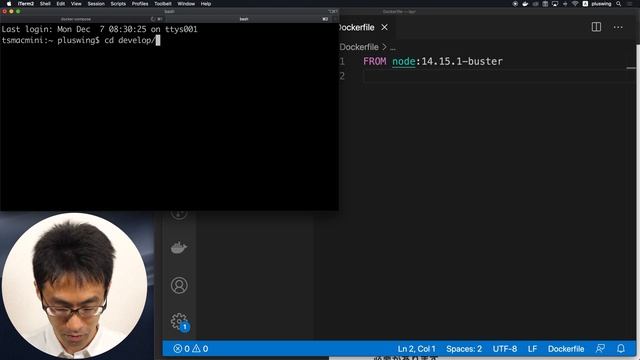Open the Manage gear with update badge
Viewport: 640px width, 360px height.
(179, 322)
